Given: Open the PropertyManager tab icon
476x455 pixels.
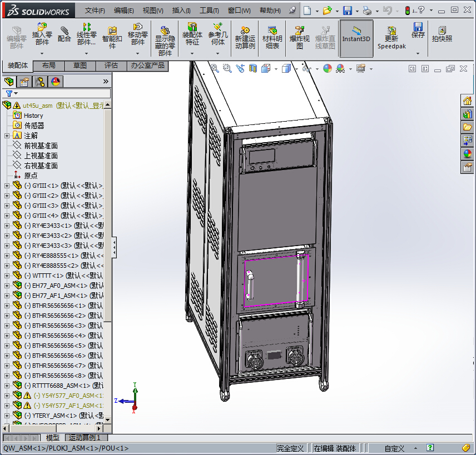Looking at the screenshot, I should click(x=24, y=82).
